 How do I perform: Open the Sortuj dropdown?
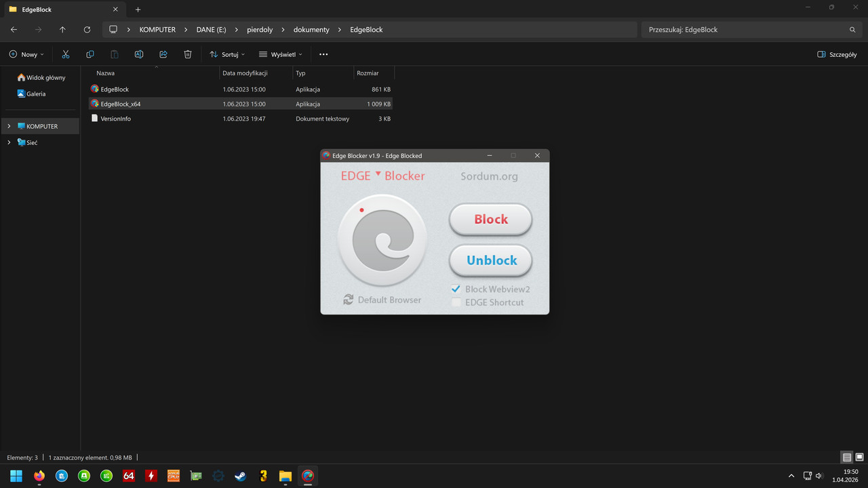[x=227, y=54]
